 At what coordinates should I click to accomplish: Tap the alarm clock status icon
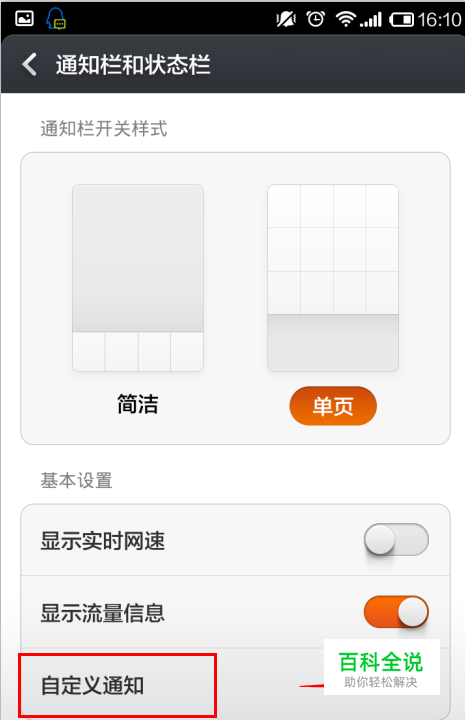(x=316, y=19)
